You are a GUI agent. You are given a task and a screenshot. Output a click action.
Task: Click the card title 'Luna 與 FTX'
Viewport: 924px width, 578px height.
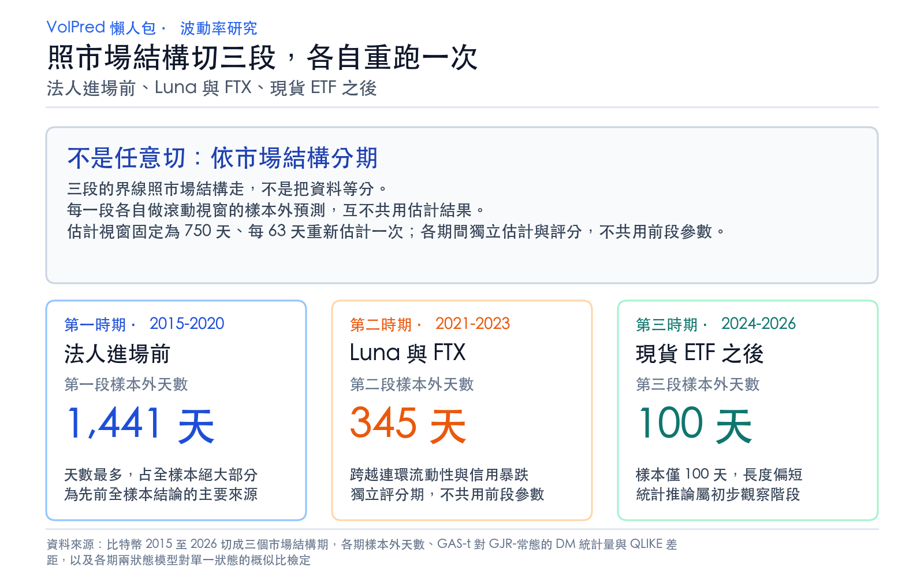tap(408, 353)
